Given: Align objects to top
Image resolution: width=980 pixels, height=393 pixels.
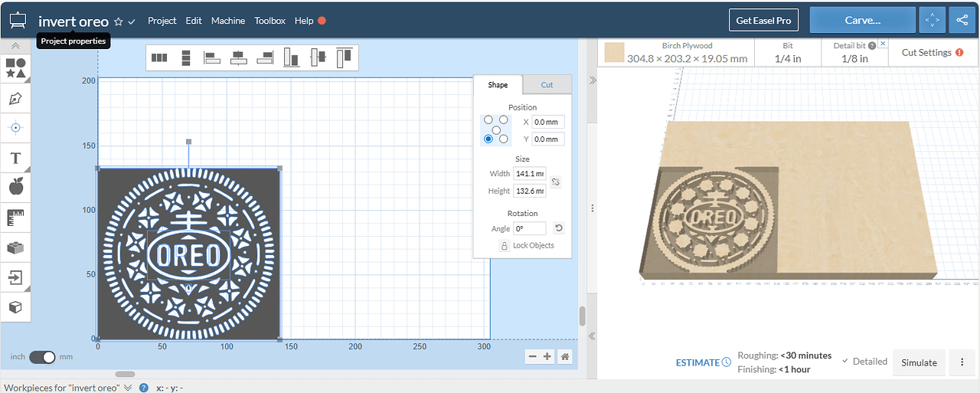Looking at the screenshot, I should pos(344,57).
